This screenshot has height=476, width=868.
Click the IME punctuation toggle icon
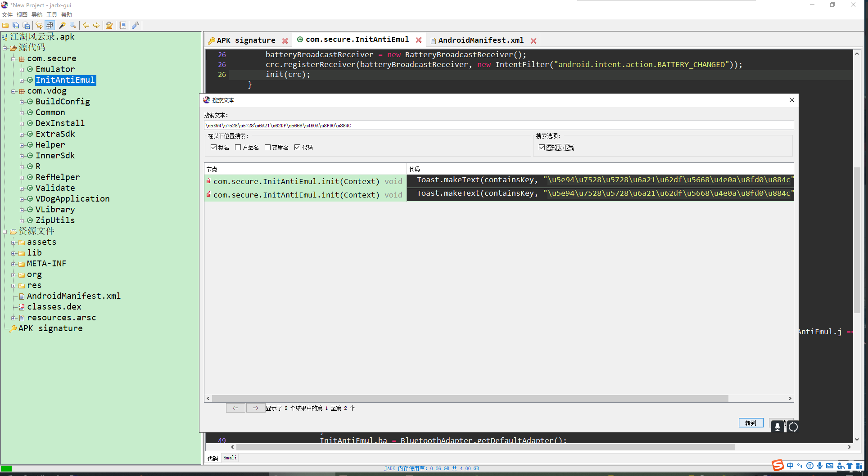pyautogui.click(x=800, y=466)
